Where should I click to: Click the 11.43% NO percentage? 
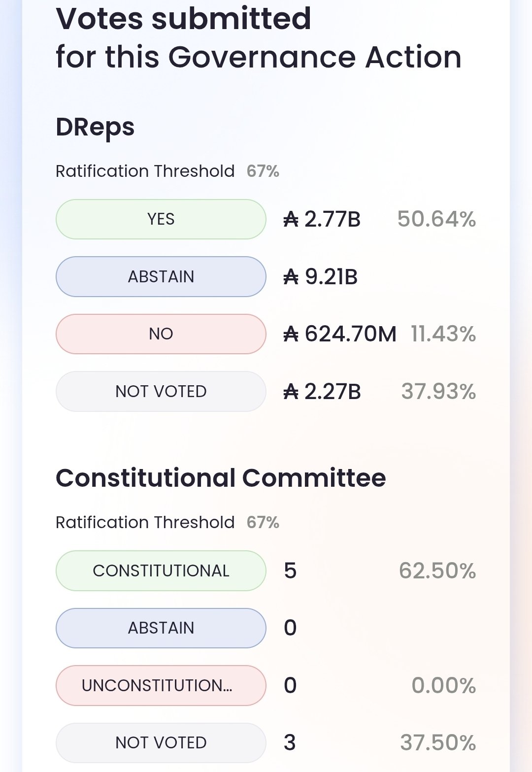[x=443, y=334]
